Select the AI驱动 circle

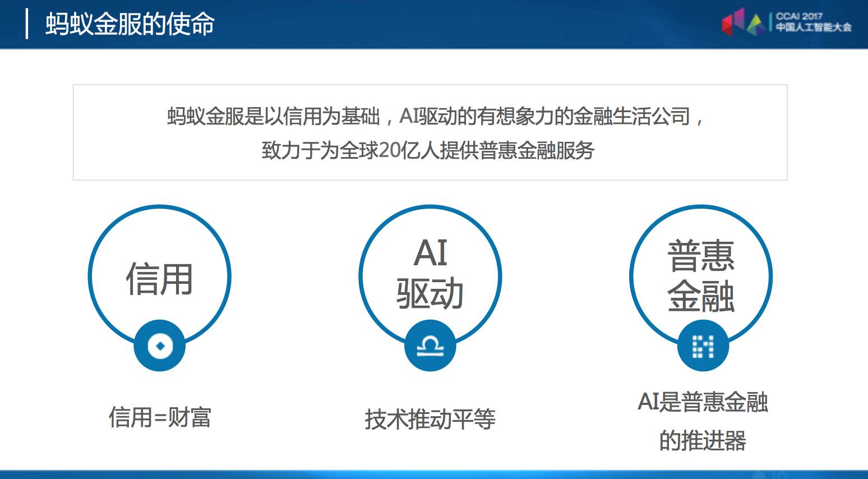point(430,277)
